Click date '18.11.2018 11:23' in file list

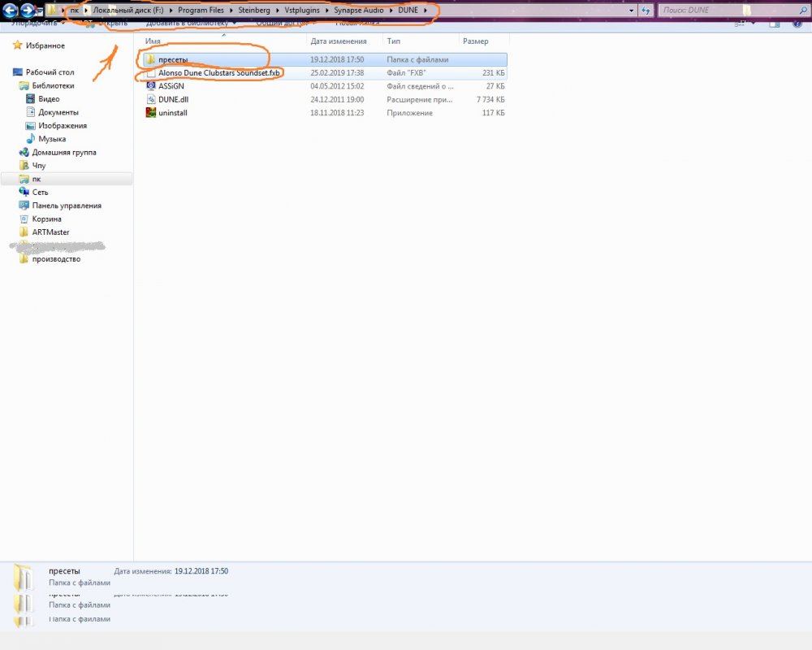(x=337, y=112)
